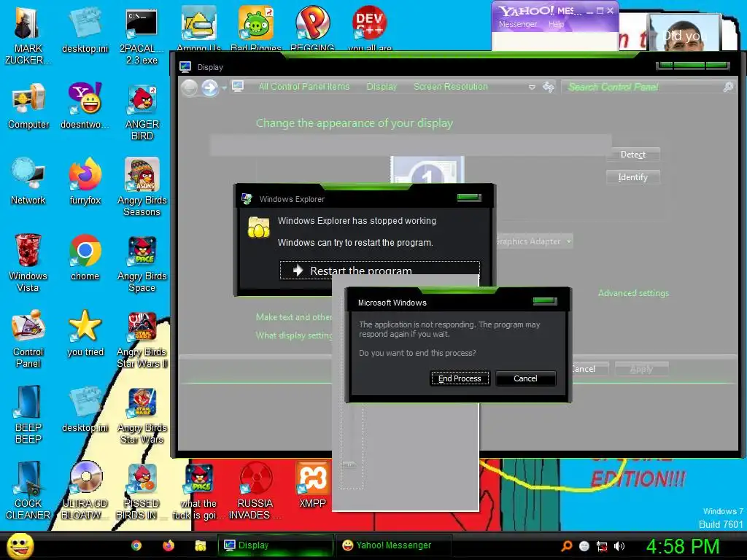Open the Control Panel desktop icon
Image resolution: width=747 pixels, height=560 pixels.
pyautogui.click(x=28, y=338)
